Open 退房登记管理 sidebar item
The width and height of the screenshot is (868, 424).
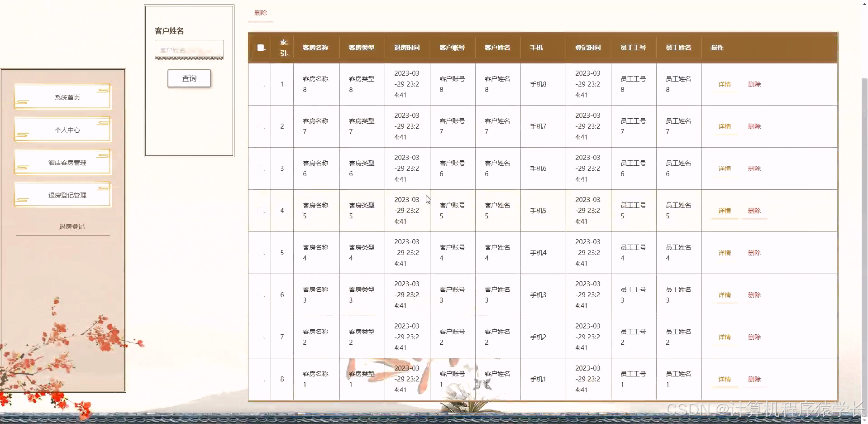(x=62, y=195)
